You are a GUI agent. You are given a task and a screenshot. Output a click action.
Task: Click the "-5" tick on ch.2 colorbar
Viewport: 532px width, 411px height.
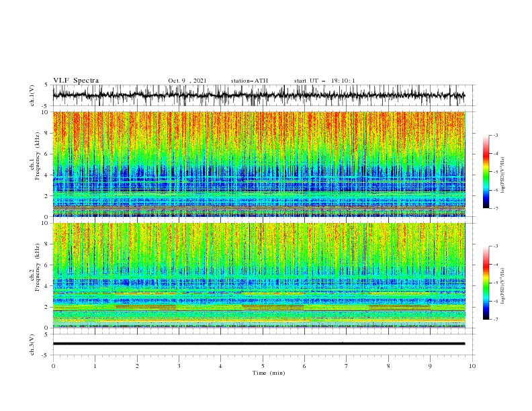pyautogui.click(x=495, y=283)
